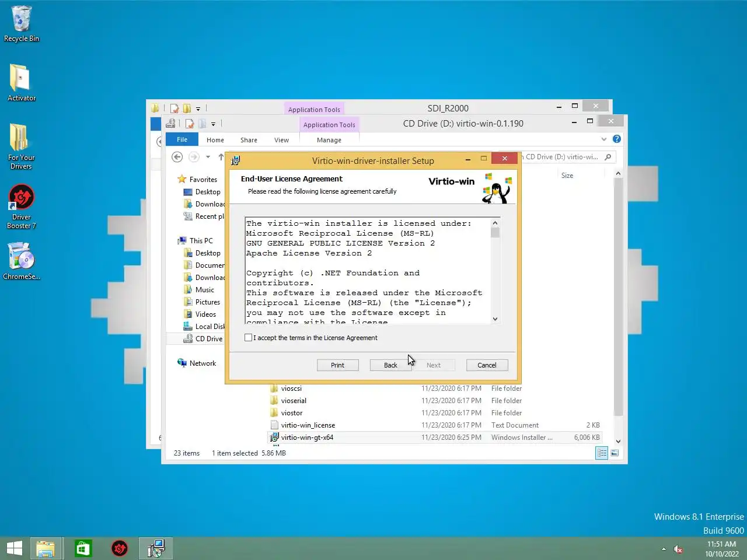747x560 pixels.
Task: Select the ChromeSe... installer icon on desktop
Action: (21, 261)
